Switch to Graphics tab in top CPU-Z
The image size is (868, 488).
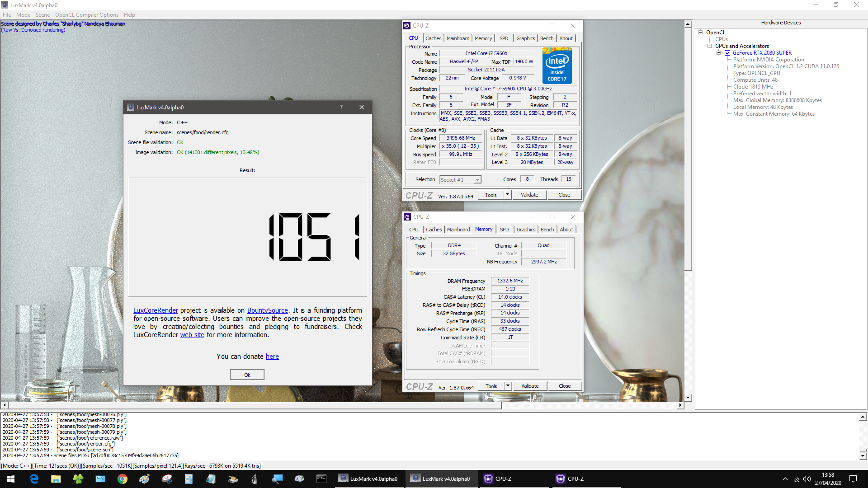[526, 38]
